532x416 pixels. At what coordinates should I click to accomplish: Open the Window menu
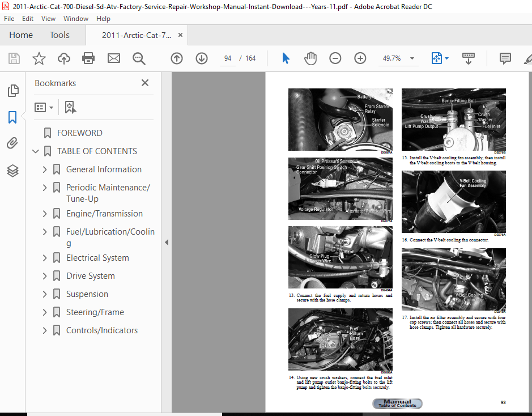coord(76,19)
